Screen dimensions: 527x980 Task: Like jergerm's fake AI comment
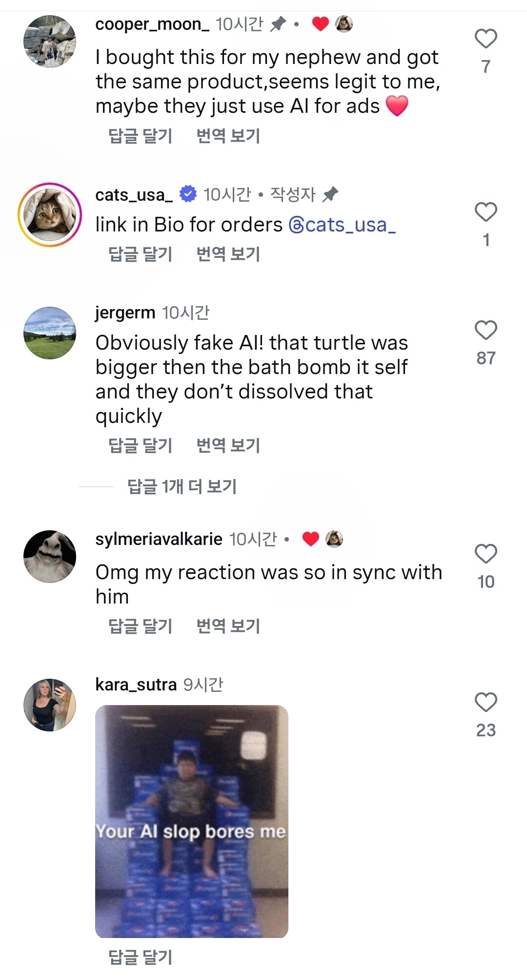tap(486, 331)
